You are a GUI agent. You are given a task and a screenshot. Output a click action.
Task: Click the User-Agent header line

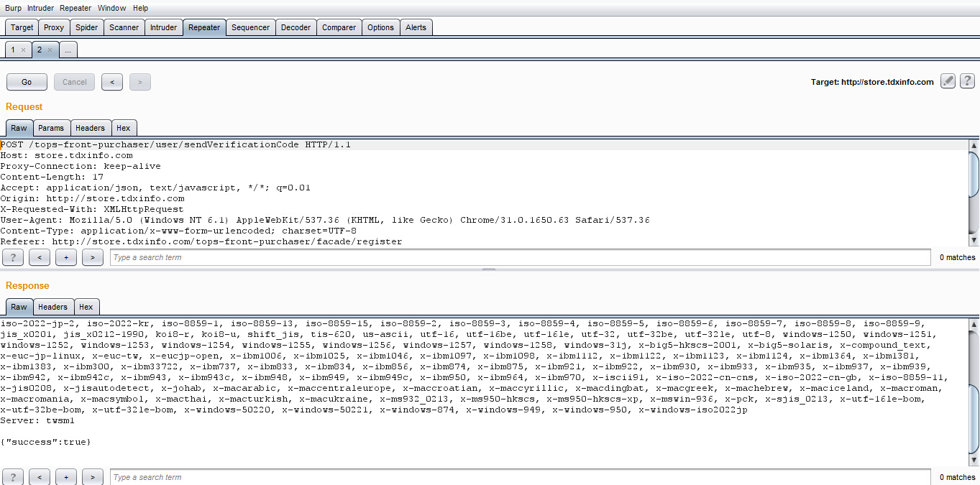pos(325,220)
